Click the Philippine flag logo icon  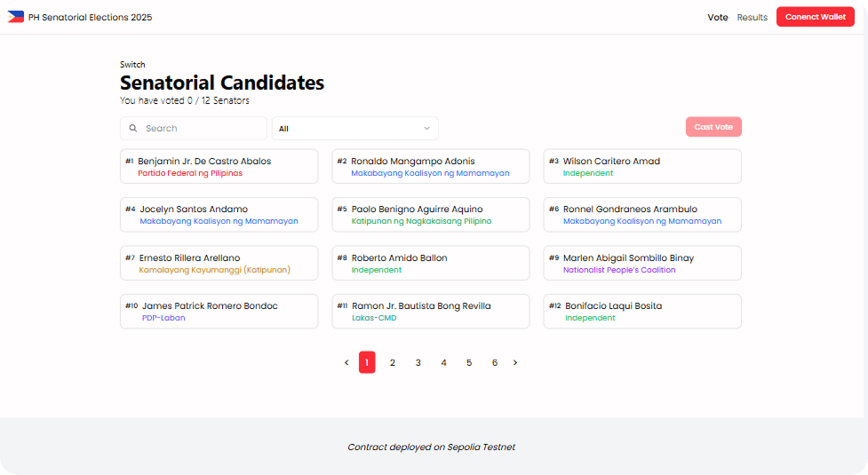coord(16,17)
